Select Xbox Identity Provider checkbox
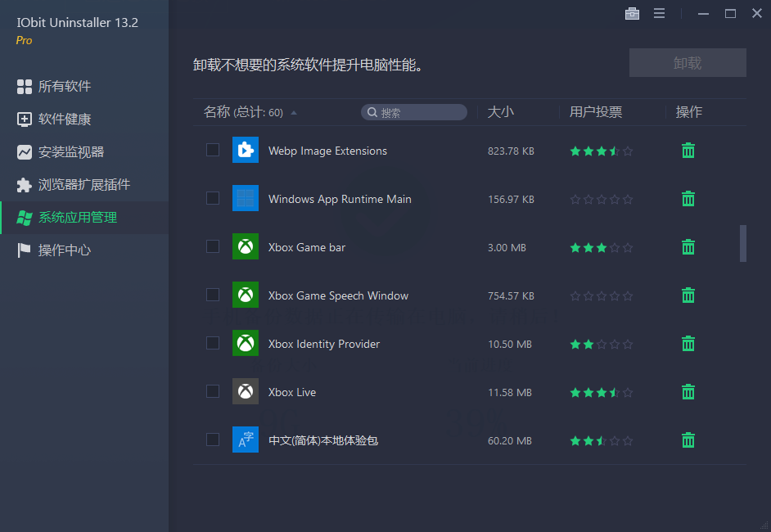 tap(213, 343)
